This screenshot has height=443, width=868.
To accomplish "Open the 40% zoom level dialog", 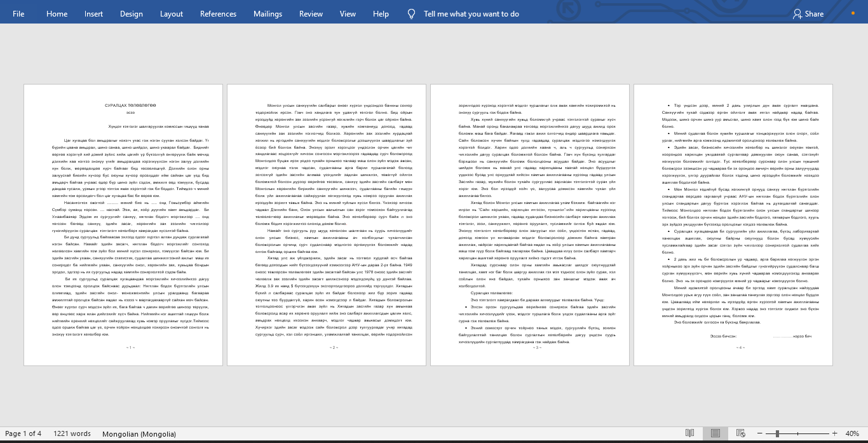I will pyautogui.click(x=851, y=433).
